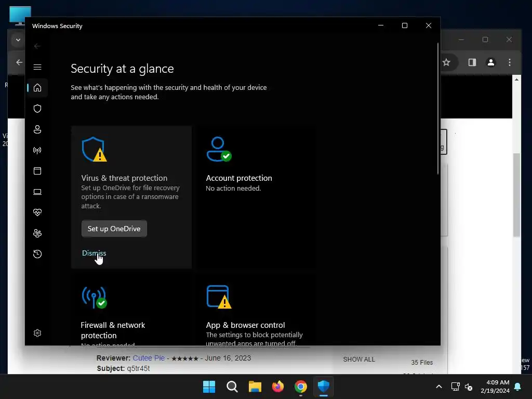Click the Firewall & network protection tile icon

point(95,298)
